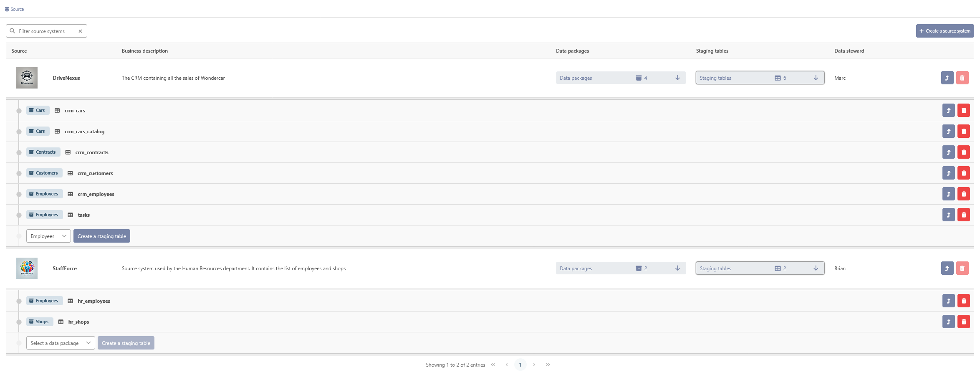
Task: Collapse DriveNexus Staging tables list
Action: tap(760, 78)
